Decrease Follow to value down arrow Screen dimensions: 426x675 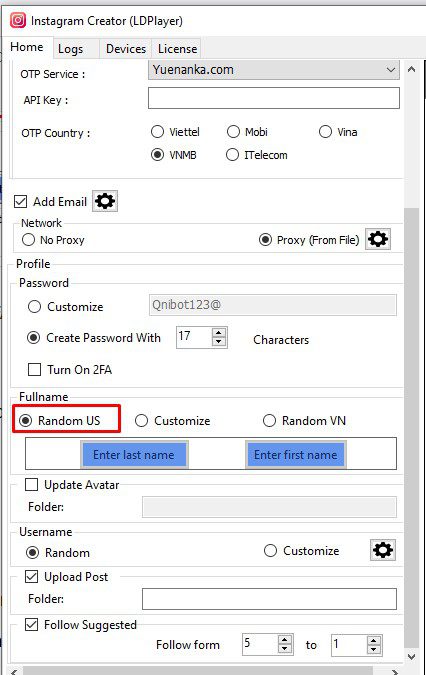click(374, 649)
